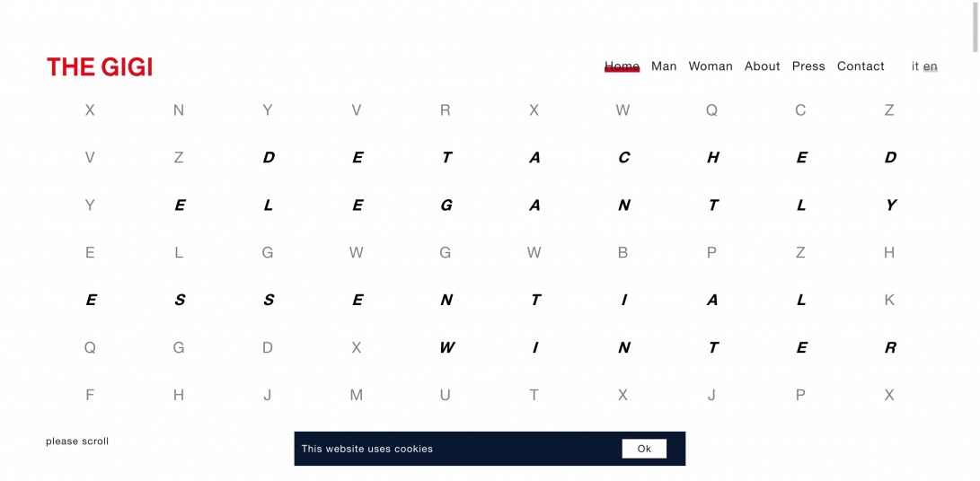Navigate to the Contact page

tap(861, 66)
